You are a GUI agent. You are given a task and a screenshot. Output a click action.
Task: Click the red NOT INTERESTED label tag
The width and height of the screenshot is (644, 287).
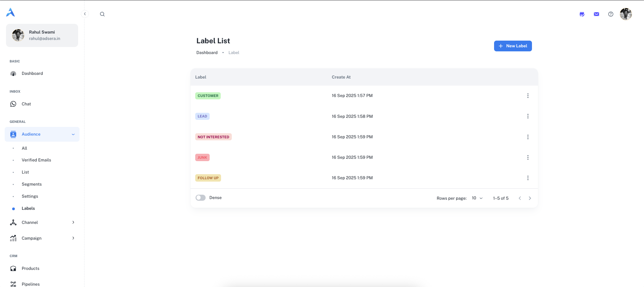tap(213, 137)
